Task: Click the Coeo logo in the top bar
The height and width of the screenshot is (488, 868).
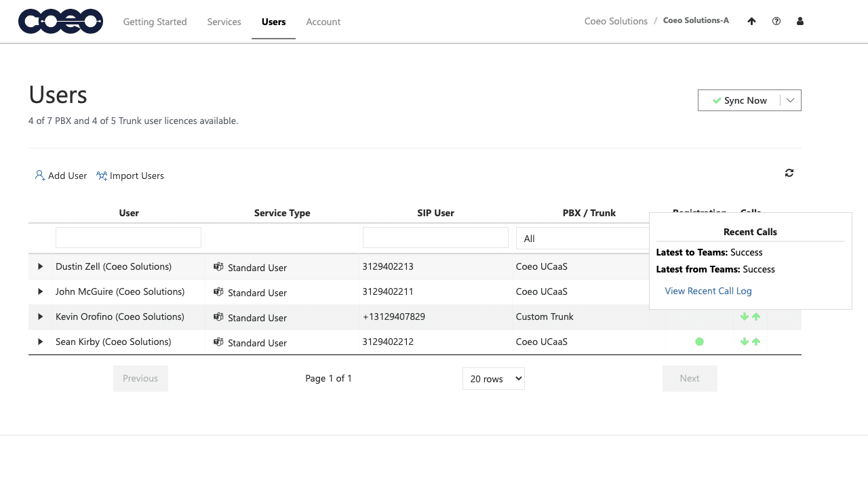Action: click(60, 21)
